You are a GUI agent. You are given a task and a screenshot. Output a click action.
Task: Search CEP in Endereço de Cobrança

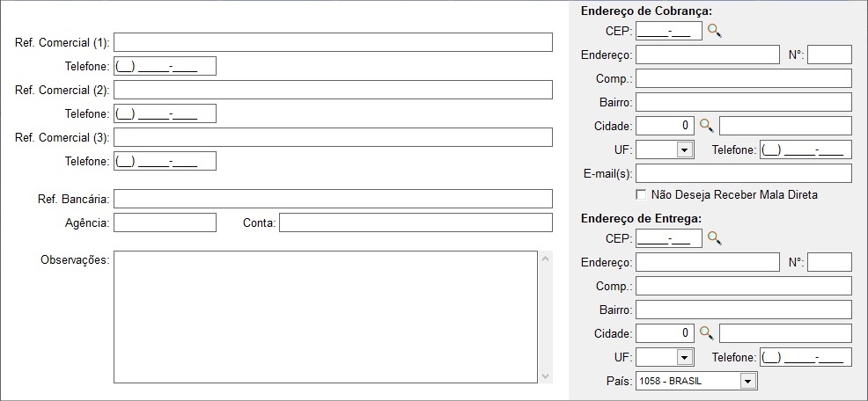click(x=715, y=31)
